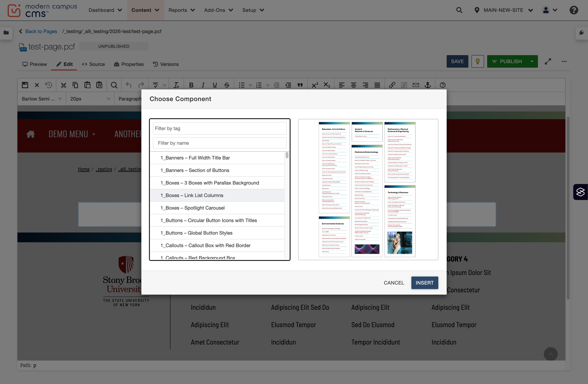
Task: Open the Content dropdown menu
Action: (x=145, y=10)
